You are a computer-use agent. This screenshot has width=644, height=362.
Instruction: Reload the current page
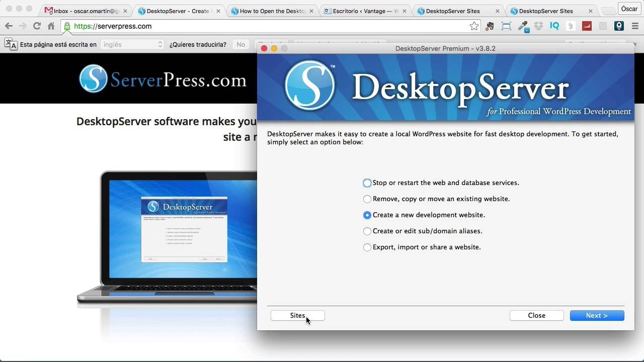(x=37, y=26)
